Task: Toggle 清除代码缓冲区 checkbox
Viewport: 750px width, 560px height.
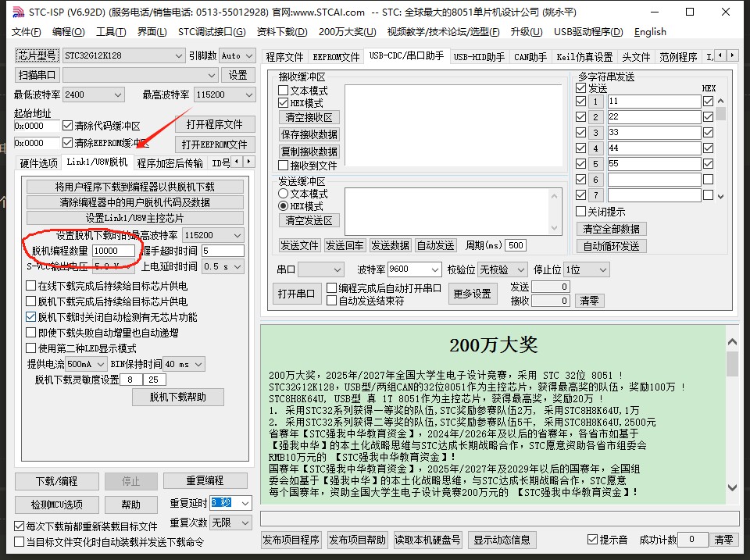Action: (x=67, y=126)
